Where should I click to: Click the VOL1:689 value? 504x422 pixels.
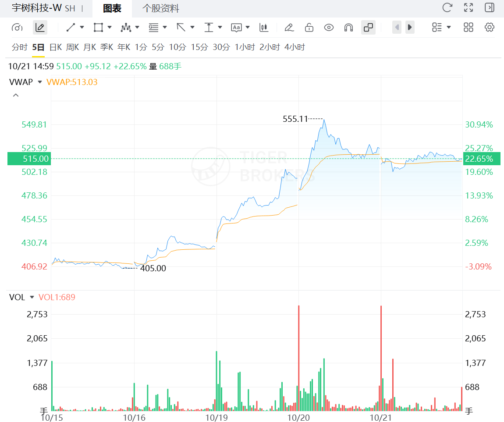click(57, 297)
